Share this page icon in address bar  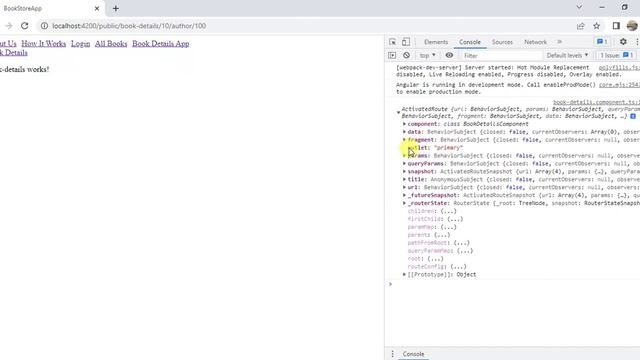coord(580,26)
